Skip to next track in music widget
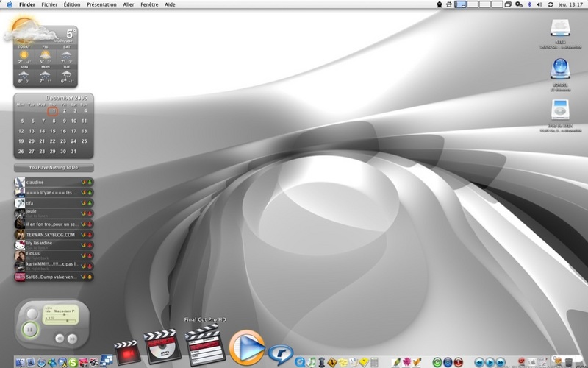 click(x=72, y=339)
